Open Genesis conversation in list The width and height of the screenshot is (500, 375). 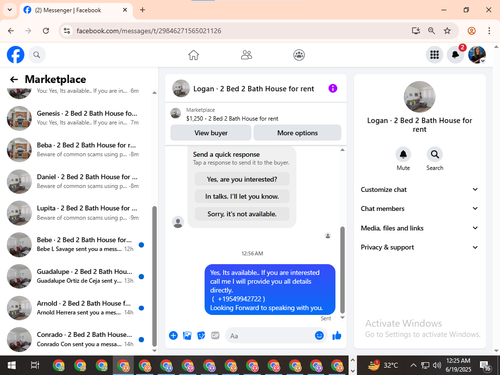[77, 118]
